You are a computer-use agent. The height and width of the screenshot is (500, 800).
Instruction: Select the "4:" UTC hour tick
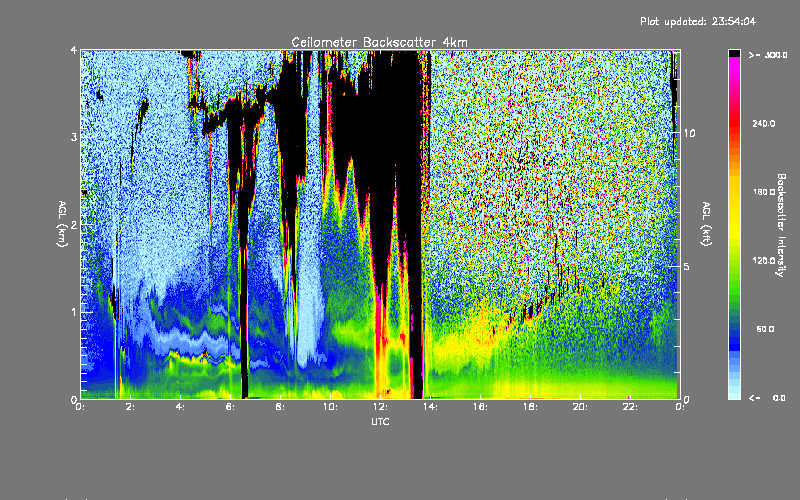coord(180,407)
